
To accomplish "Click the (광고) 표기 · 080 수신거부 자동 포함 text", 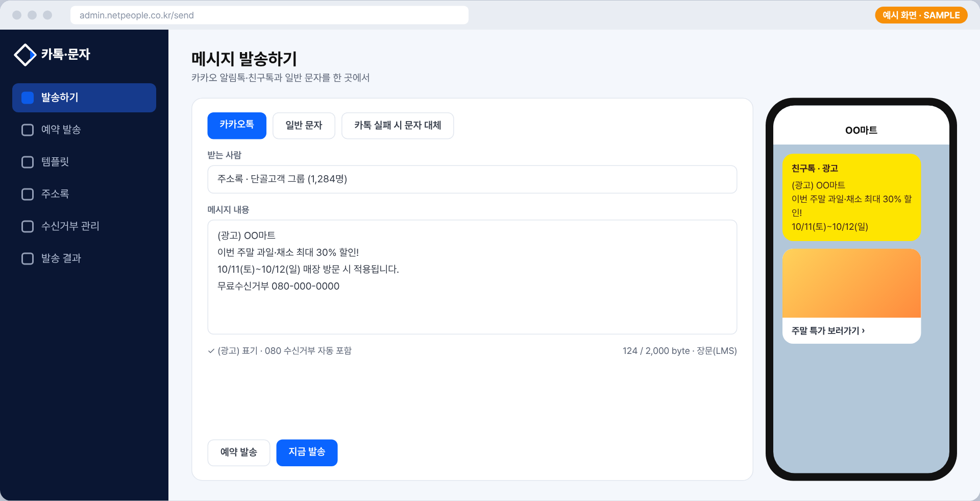I will click(x=285, y=351).
